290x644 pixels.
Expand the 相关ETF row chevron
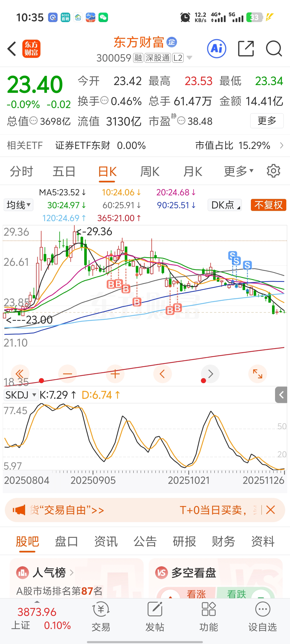click(282, 146)
